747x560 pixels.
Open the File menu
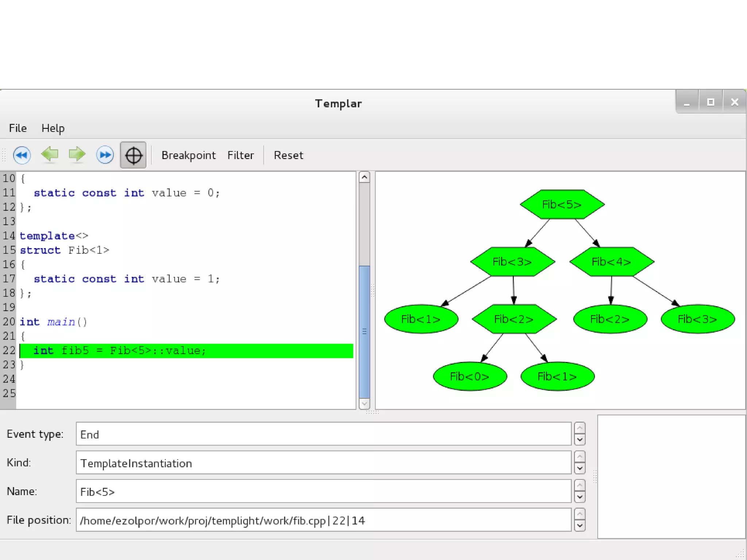pyautogui.click(x=18, y=128)
